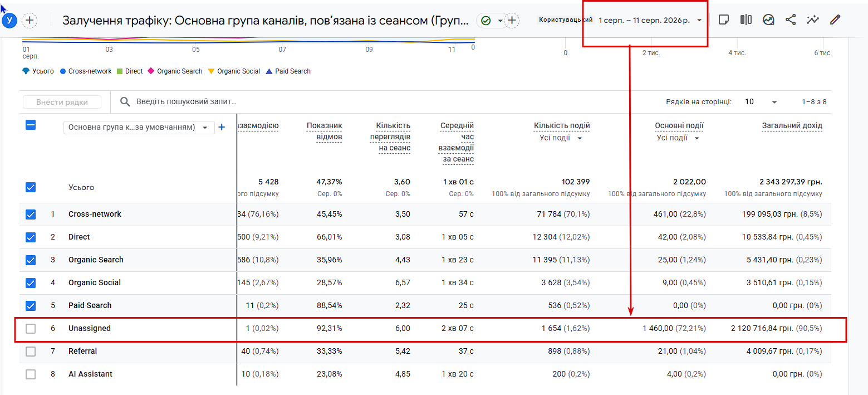Viewport: 868px width, 395px height.
Task: Open the green checkmark report status icon
Action: [486, 21]
